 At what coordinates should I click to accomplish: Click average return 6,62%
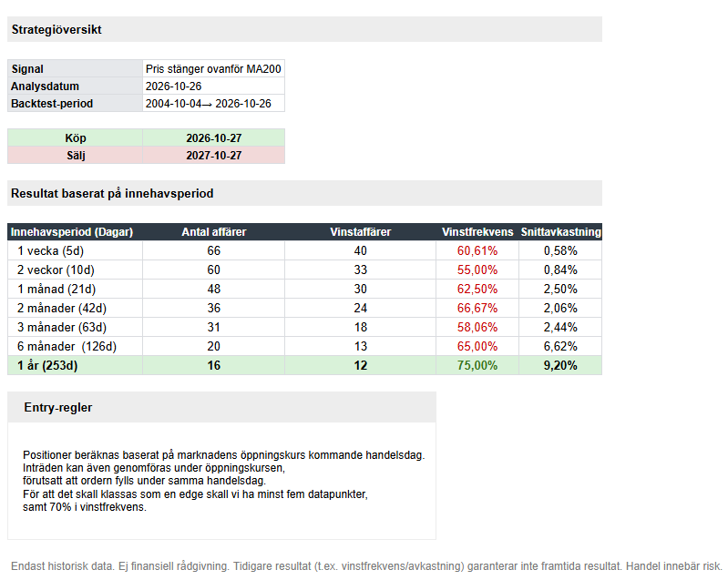pyautogui.click(x=560, y=347)
